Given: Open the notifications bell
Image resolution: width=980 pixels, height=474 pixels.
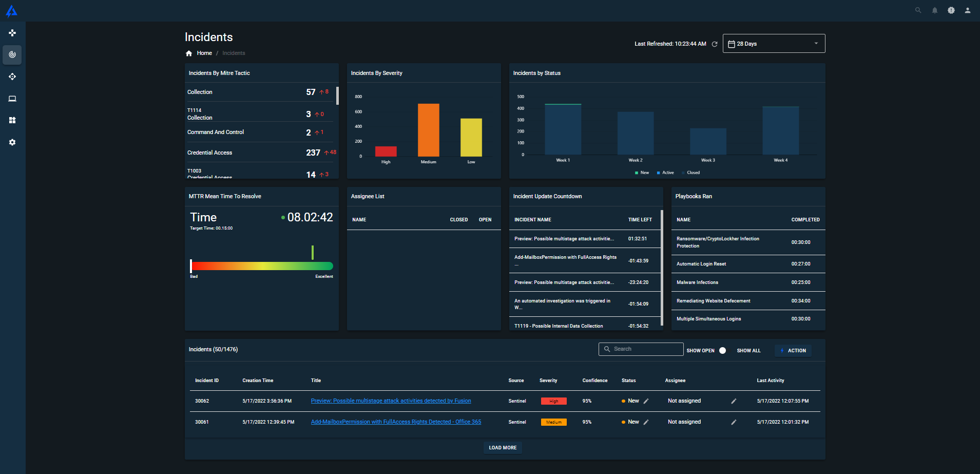Looking at the screenshot, I should (934, 10).
